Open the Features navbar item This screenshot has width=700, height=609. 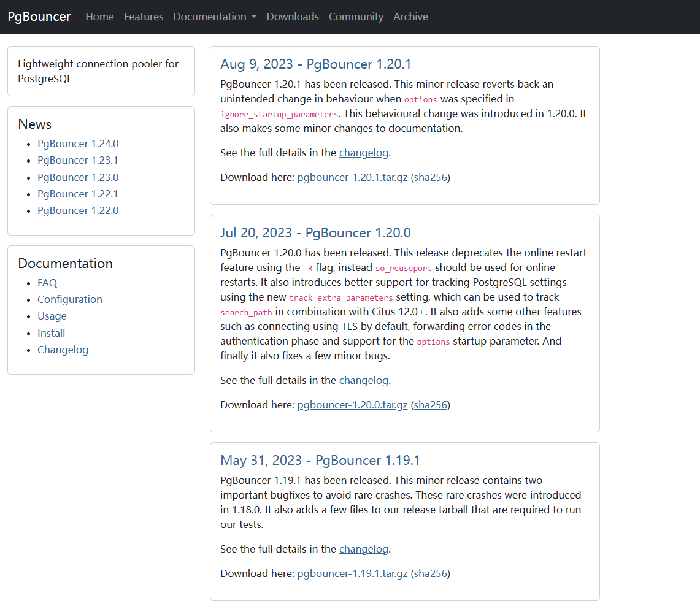point(144,17)
